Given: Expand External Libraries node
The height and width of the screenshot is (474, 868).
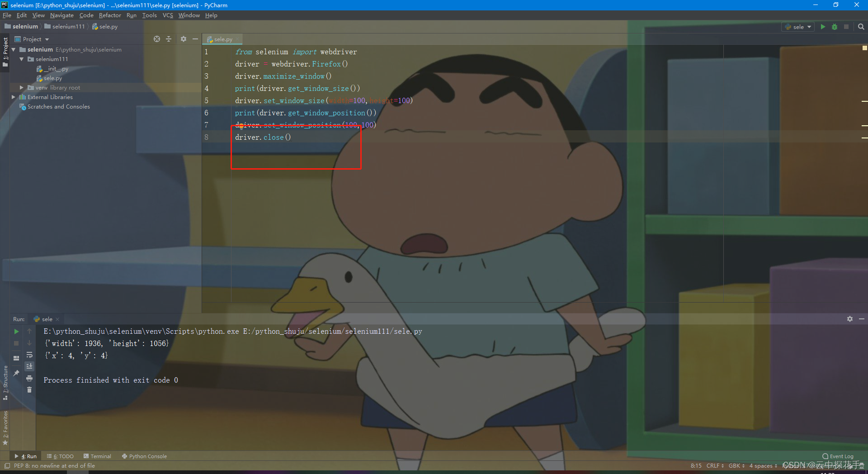Looking at the screenshot, I should (14, 97).
